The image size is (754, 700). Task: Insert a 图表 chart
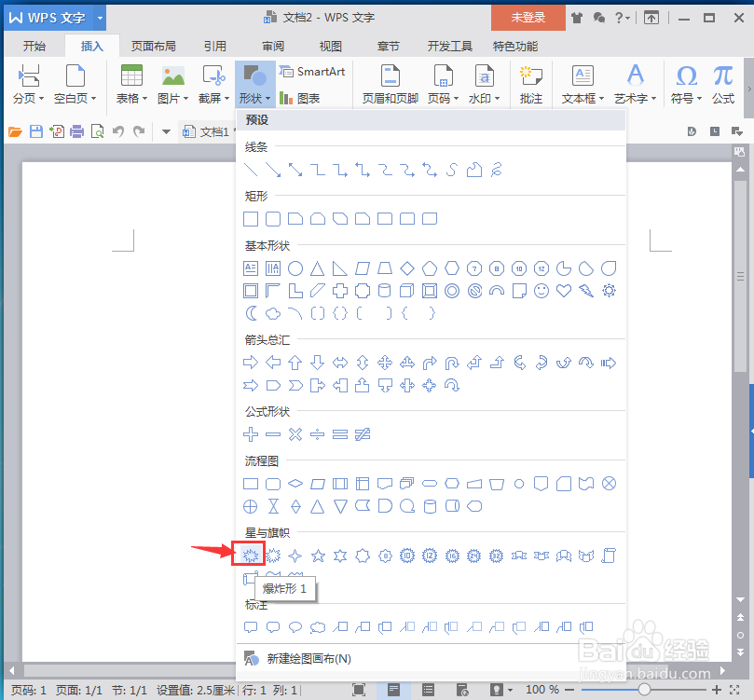[x=300, y=99]
